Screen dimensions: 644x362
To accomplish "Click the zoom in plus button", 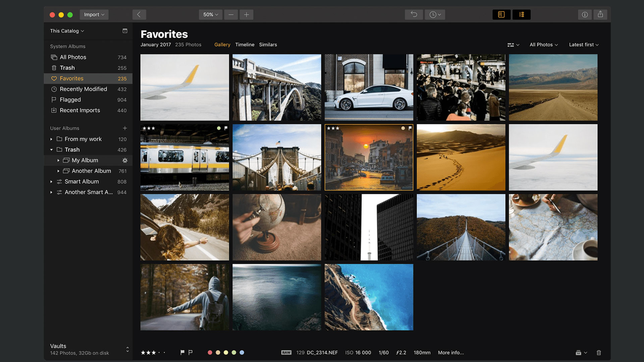I will click(x=246, y=14).
